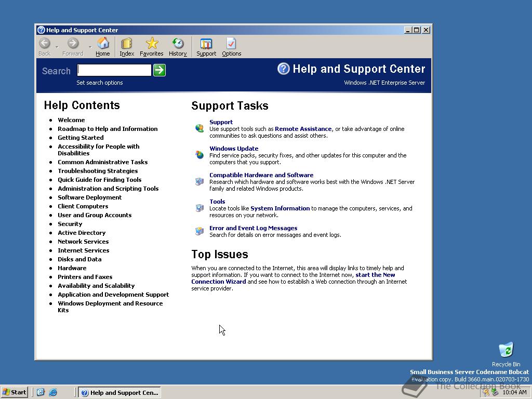Select Help and Support taskbar button

click(x=119, y=393)
